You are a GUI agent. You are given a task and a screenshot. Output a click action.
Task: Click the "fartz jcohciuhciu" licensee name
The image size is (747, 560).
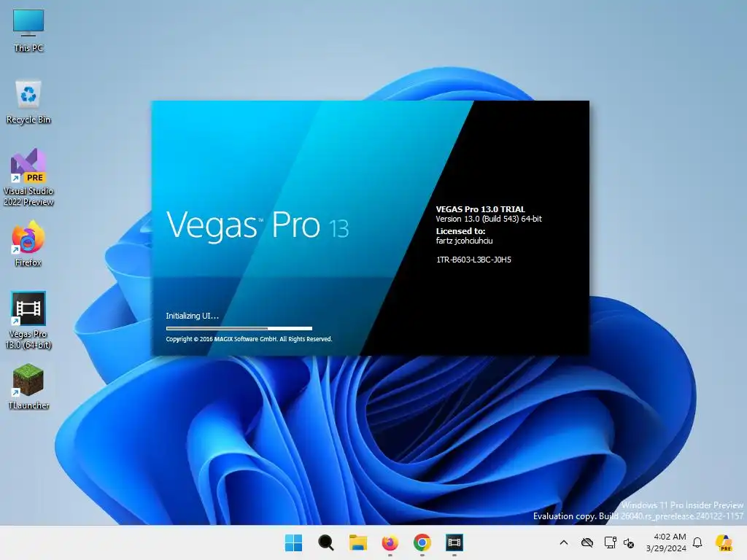465,241
